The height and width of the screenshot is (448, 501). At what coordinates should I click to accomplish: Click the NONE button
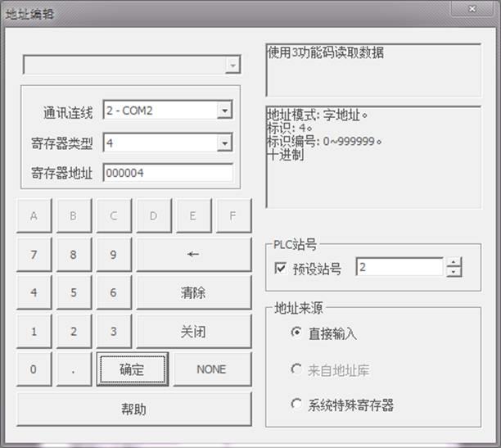pyautogui.click(x=211, y=369)
